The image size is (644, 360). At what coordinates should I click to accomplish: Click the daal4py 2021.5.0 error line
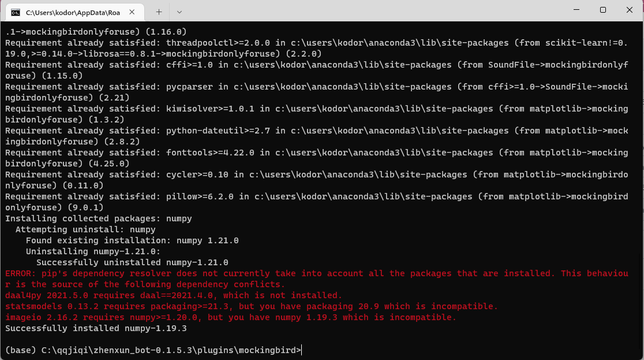173,295
